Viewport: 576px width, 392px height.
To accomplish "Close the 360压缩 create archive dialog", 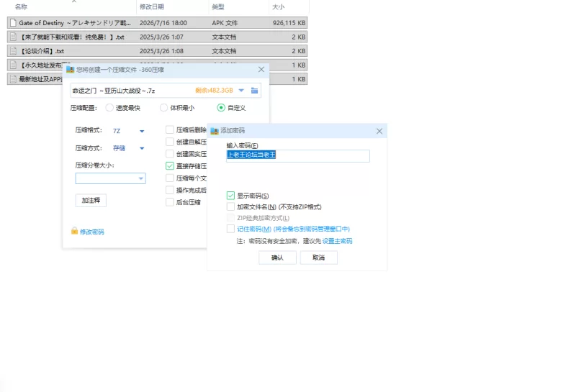I will click(x=261, y=69).
